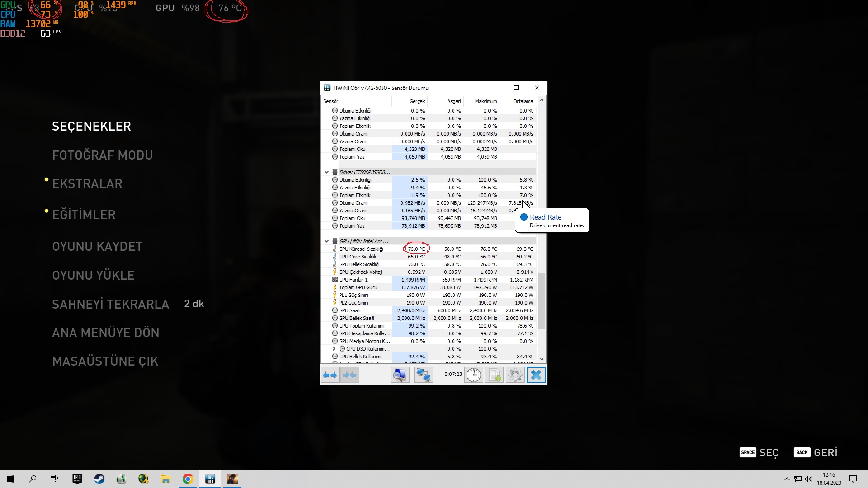Open Epic Games Launcher from taskbar
Screen dimensions: 868x488
click(77, 479)
